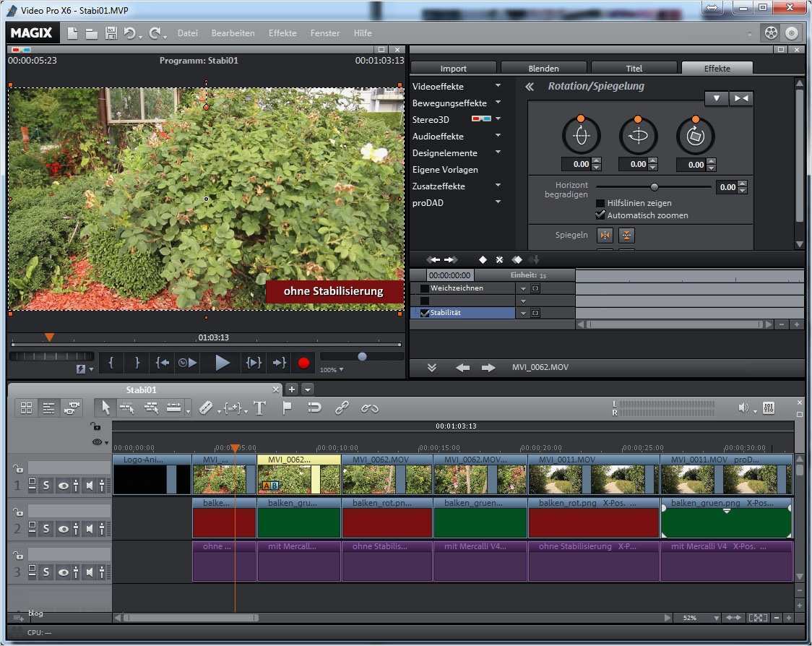
Task: Click the Flag marker icon
Action: click(288, 408)
